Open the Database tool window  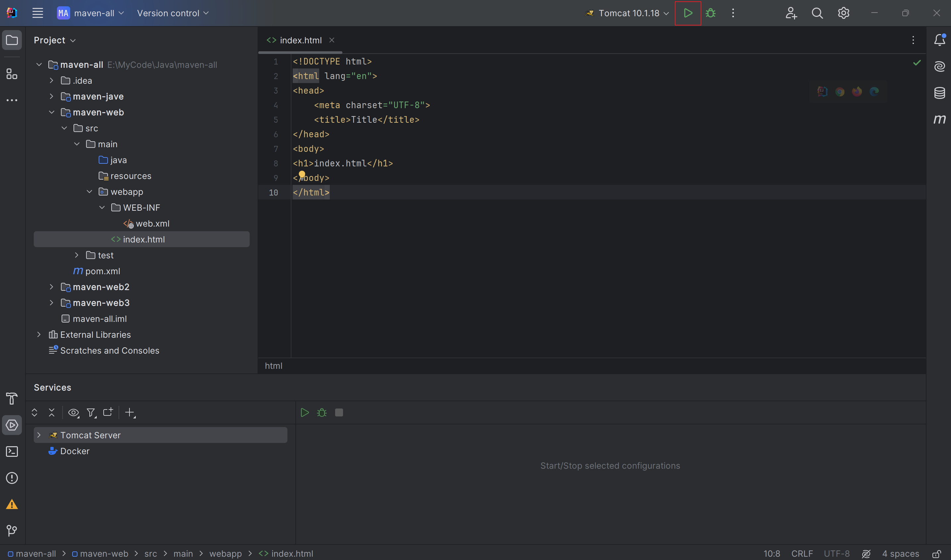(940, 93)
